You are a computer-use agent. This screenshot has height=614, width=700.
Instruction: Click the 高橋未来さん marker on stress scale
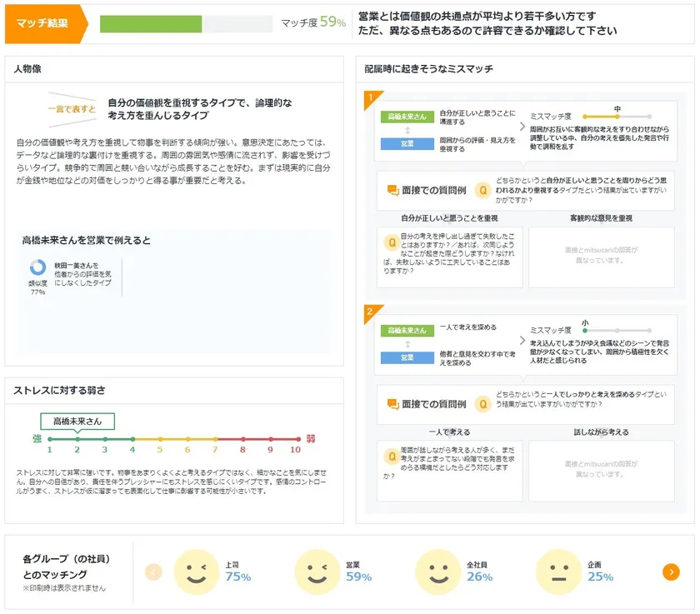(77, 422)
